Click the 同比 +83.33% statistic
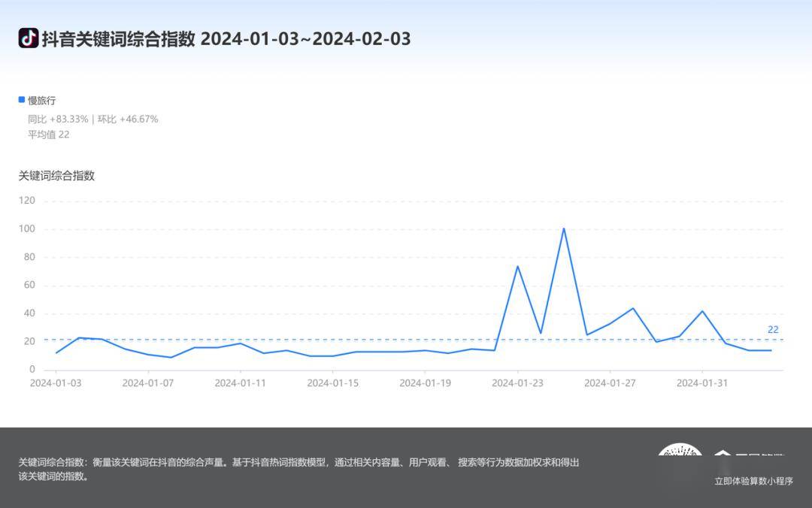The width and height of the screenshot is (812, 508). tap(58, 119)
